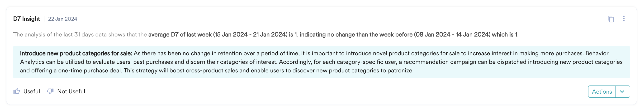Click the Introduce new product categories heading
Screen dimensions: 644x111
pyautogui.click(x=76, y=53)
